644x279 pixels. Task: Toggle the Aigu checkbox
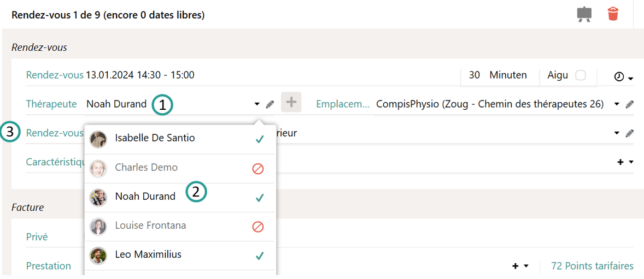581,75
